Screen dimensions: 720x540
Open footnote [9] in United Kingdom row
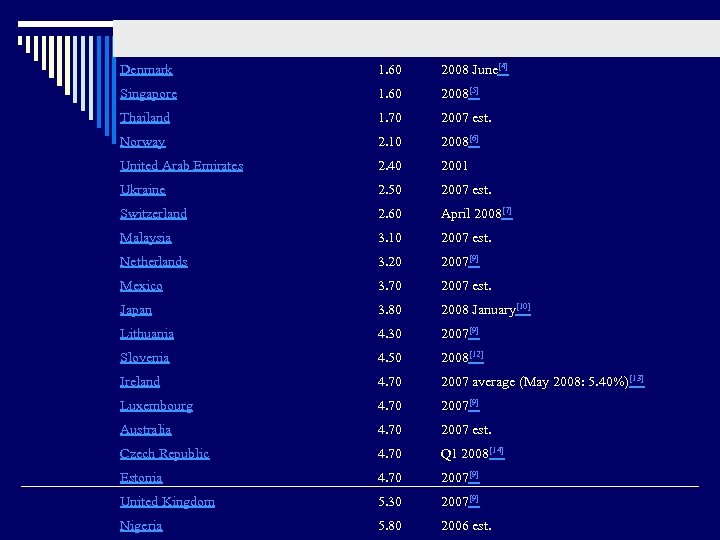pyautogui.click(x=474, y=500)
